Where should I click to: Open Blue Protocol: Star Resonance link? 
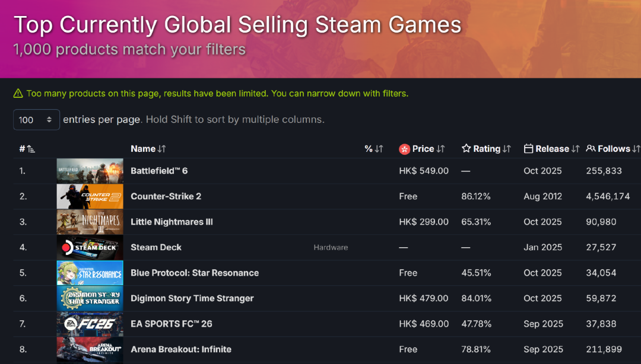[x=195, y=273]
